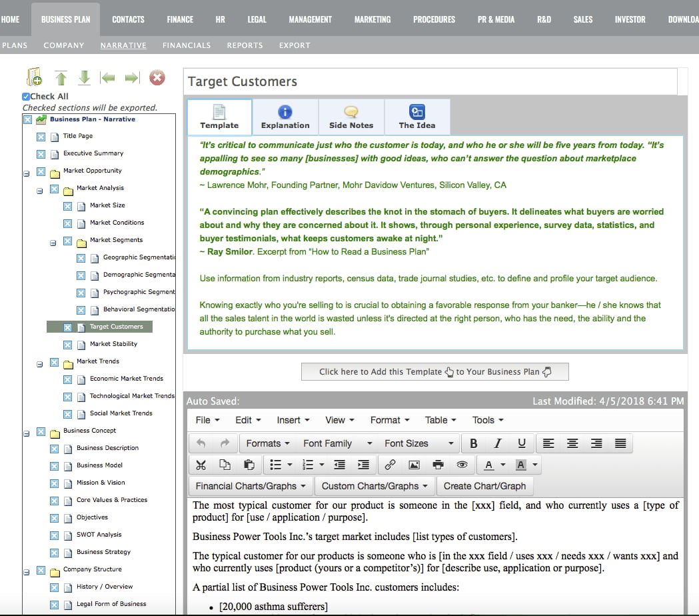This screenshot has height=616, width=699.
Task: Redo the last editor change
Action: pyautogui.click(x=225, y=443)
